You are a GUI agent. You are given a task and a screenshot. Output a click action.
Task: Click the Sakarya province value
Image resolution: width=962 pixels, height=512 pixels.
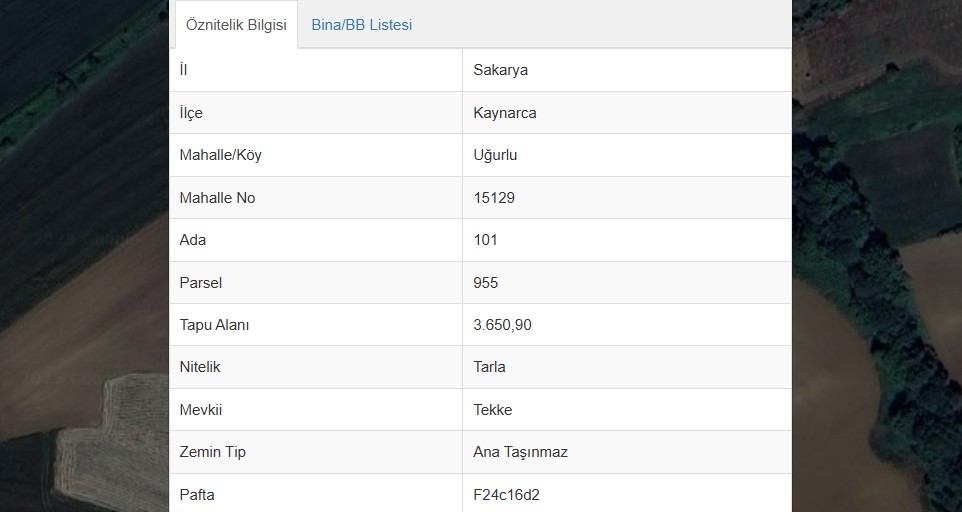pyautogui.click(x=500, y=70)
